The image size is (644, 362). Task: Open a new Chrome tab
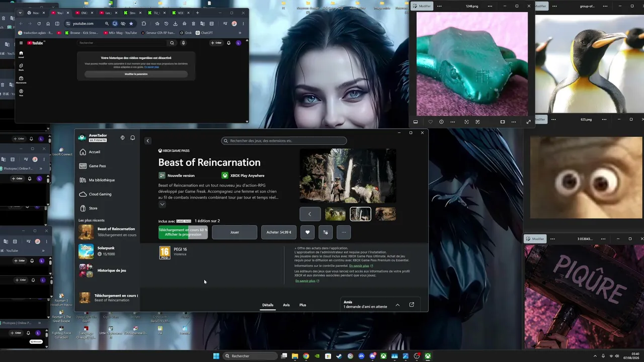(197, 13)
